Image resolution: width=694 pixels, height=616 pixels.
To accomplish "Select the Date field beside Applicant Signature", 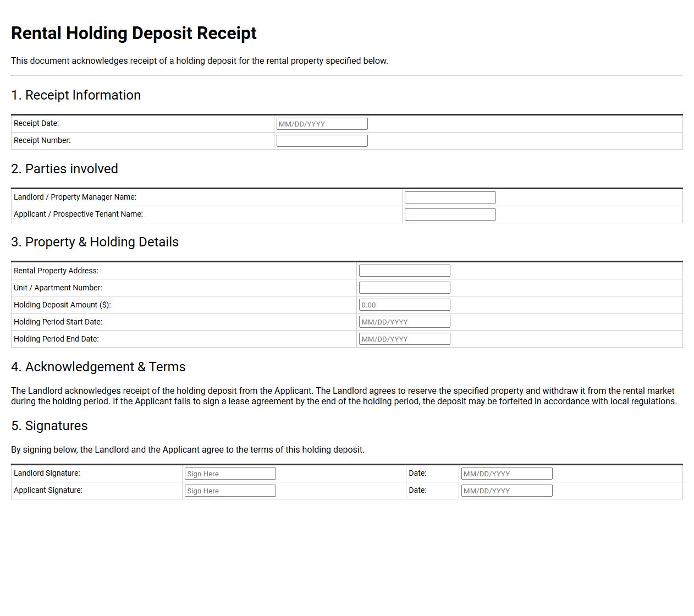I will [506, 491].
